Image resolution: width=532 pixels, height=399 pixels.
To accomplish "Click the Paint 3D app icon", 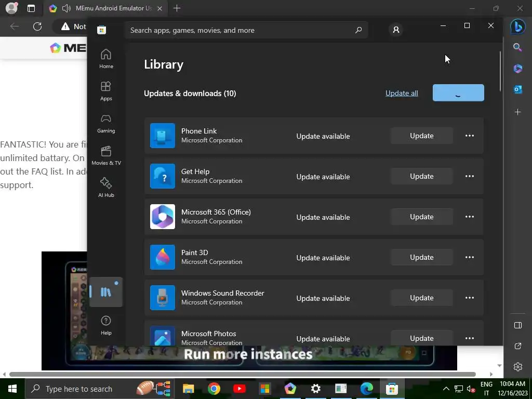I will coord(163,257).
